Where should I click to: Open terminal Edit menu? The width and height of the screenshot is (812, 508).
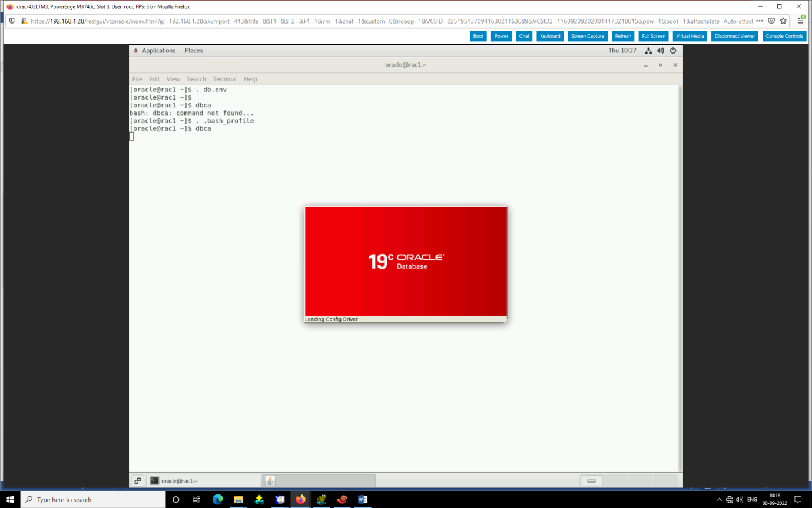tap(154, 79)
